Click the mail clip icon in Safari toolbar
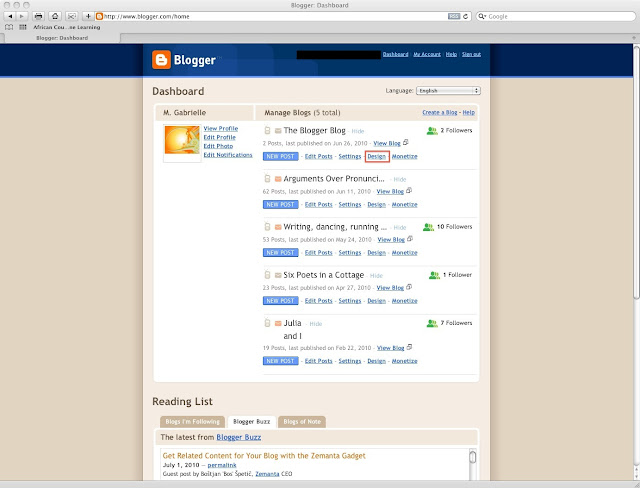 (71, 16)
